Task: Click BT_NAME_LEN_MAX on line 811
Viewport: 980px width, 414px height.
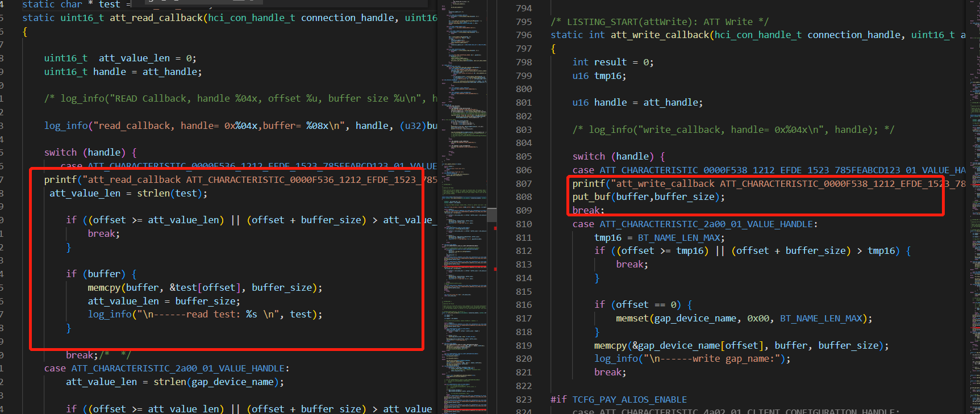Action: click(x=679, y=237)
